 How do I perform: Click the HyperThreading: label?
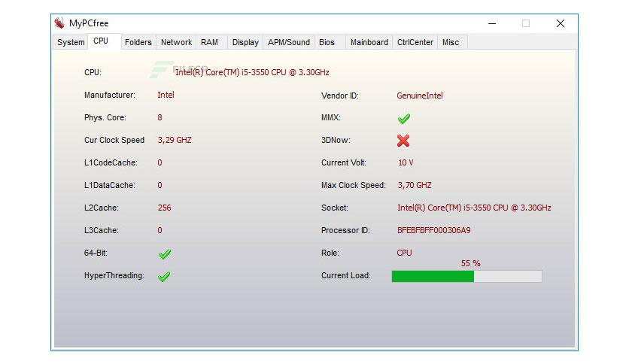click(114, 275)
